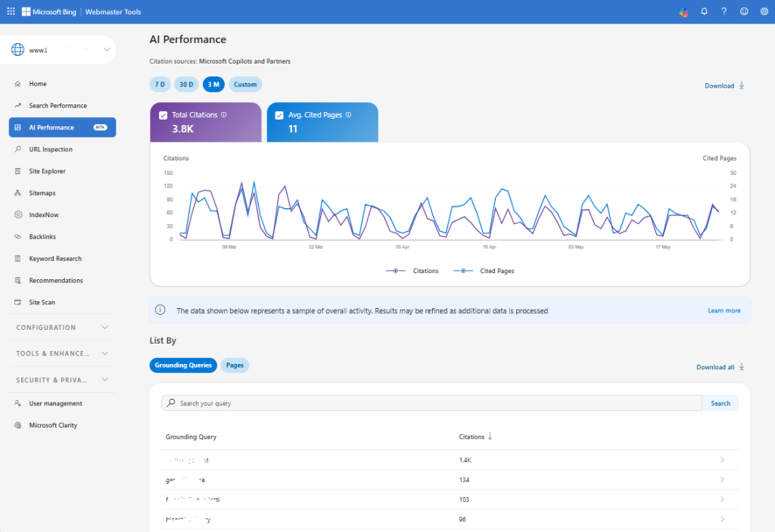Click the Search Performance trend icon
Screen dimensions: 775x532
click(18, 106)
